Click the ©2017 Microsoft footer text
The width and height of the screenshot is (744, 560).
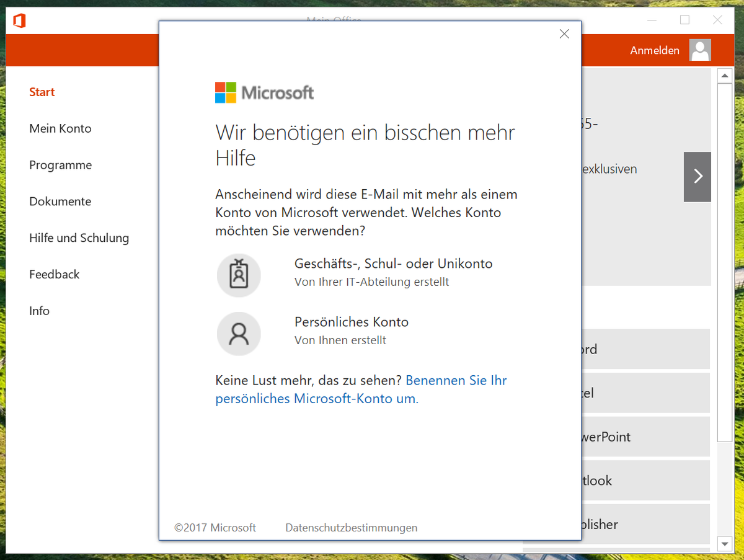coord(215,528)
